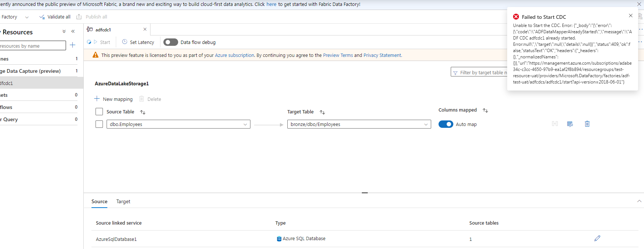Toggle Data flow debug switch

pos(171,42)
